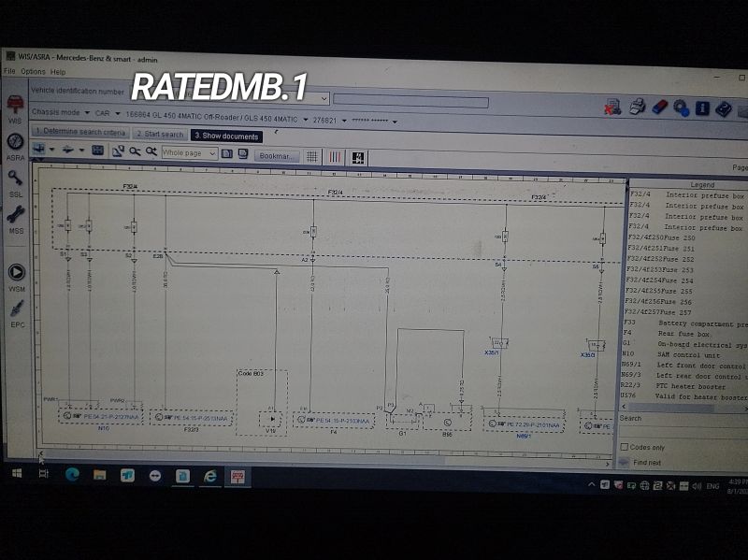Click the zoom region selection icon
The image size is (748, 560).
pyautogui.click(x=118, y=151)
